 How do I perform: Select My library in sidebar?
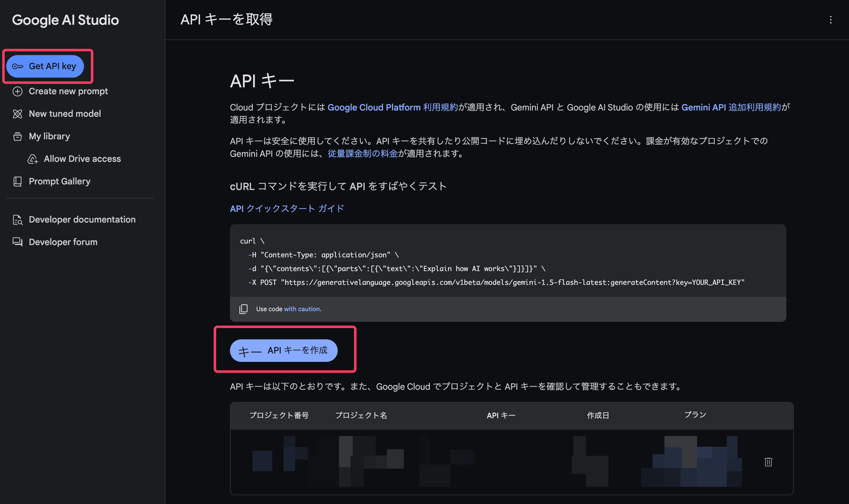pyautogui.click(x=49, y=136)
